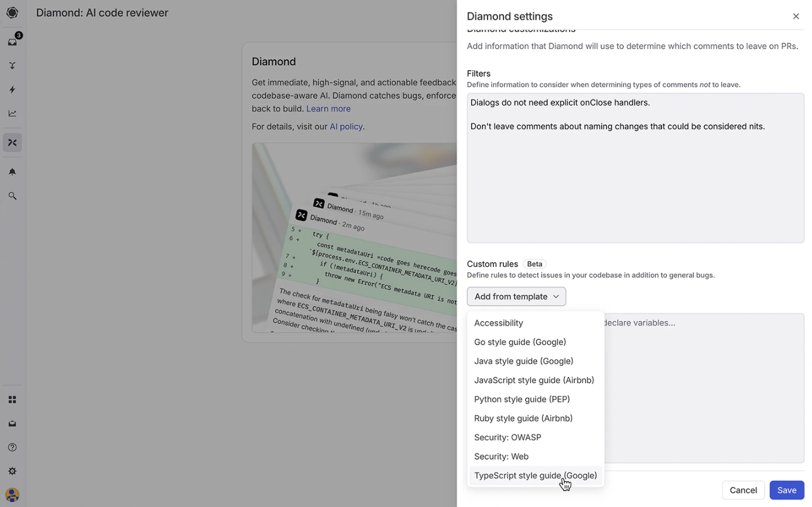
Task: Open the automations lightning icon
Action: 12,89
